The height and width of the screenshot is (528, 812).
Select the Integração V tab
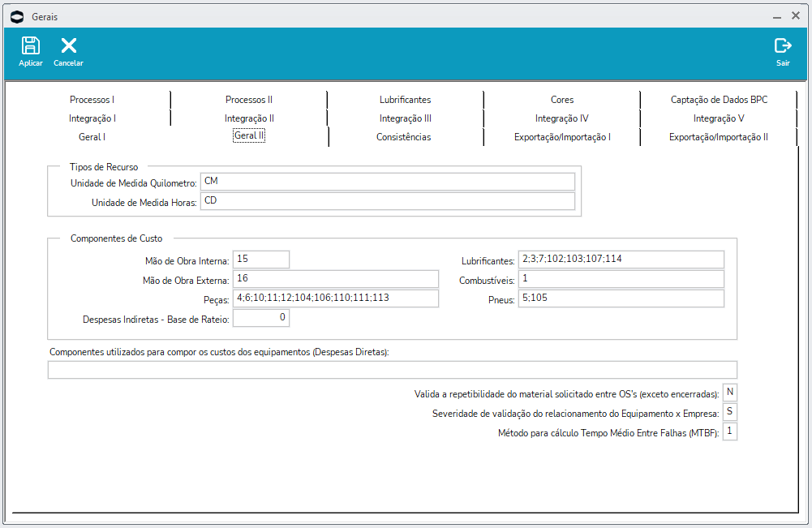tap(719, 118)
